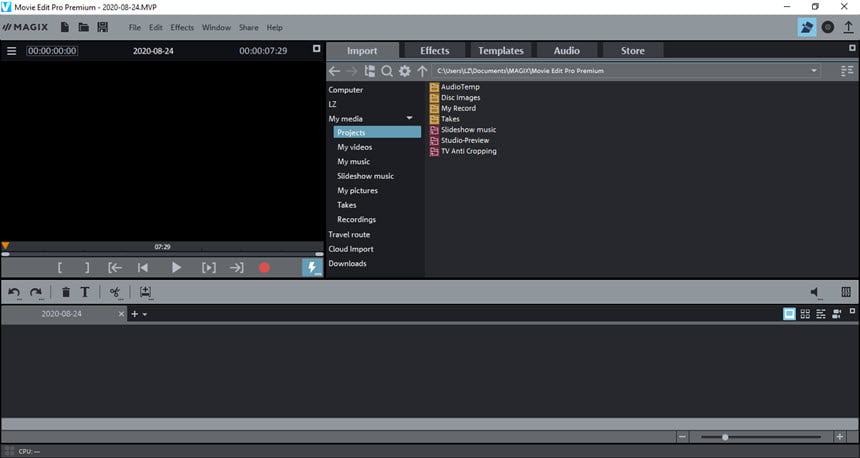Jump to the range end
860x458 pixels.
coord(236,268)
